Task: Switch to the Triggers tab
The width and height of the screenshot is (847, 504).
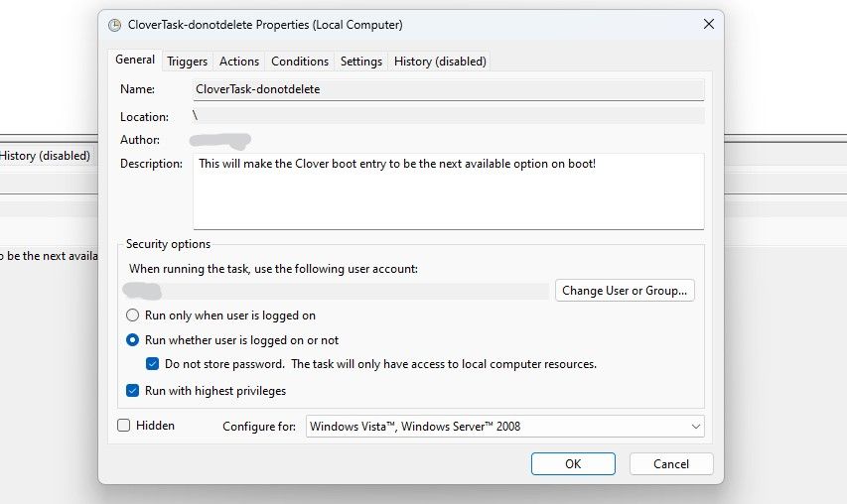Action: tap(187, 62)
